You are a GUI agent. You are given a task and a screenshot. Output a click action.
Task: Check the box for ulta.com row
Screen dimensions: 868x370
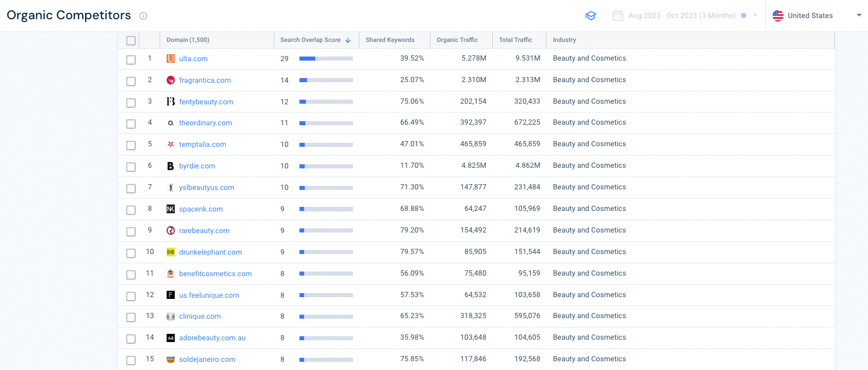(x=131, y=59)
